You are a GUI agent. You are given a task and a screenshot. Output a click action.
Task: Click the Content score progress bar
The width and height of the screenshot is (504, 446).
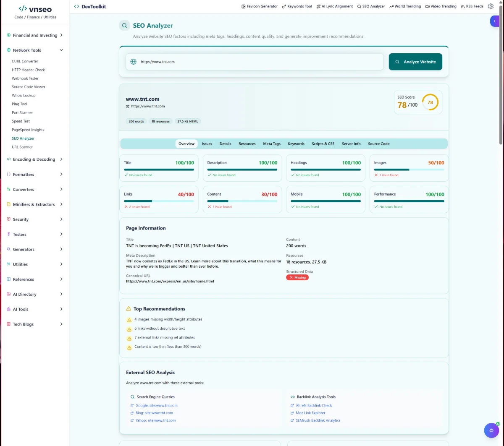[242, 200]
